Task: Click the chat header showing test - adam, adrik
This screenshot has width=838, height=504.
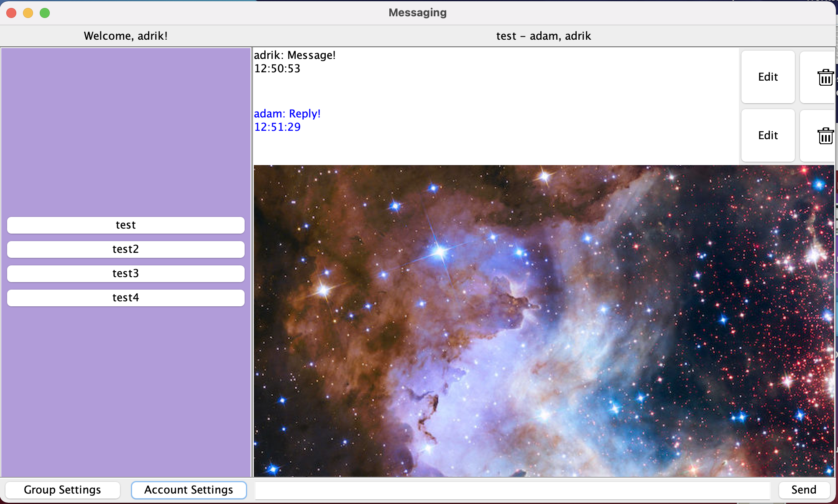Action: coord(544,36)
